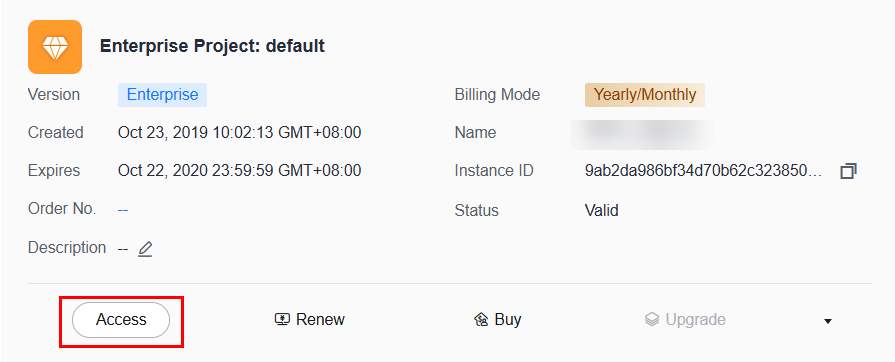Click the Order No. dash link

pos(123,210)
